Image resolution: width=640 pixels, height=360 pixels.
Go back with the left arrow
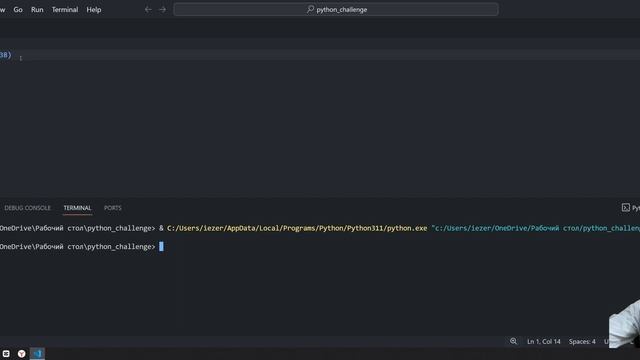click(x=148, y=9)
